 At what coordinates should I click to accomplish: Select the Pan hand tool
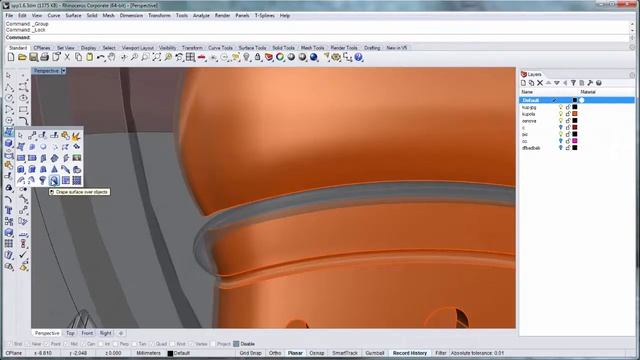(x=111, y=58)
